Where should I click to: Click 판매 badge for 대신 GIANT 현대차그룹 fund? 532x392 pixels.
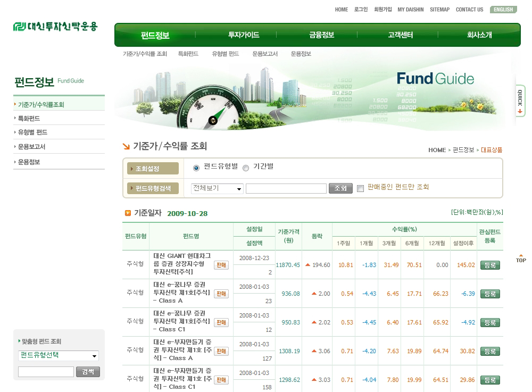[x=221, y=265]
